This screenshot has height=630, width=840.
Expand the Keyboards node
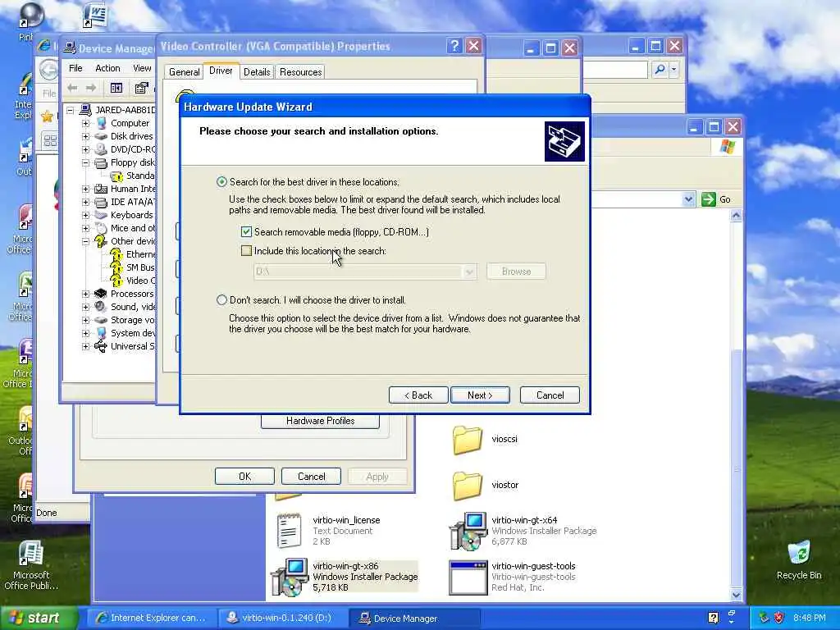tap(85, 215)
